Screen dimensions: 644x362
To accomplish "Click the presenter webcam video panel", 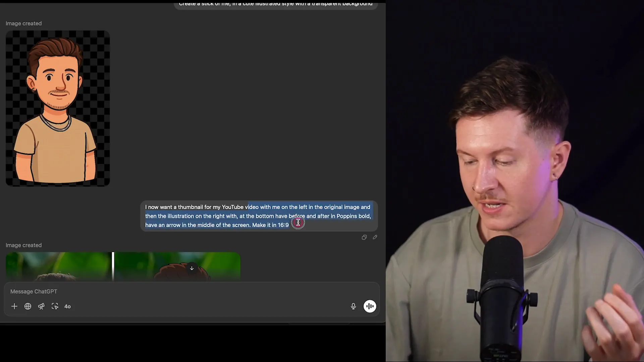I will pos(515,181).
